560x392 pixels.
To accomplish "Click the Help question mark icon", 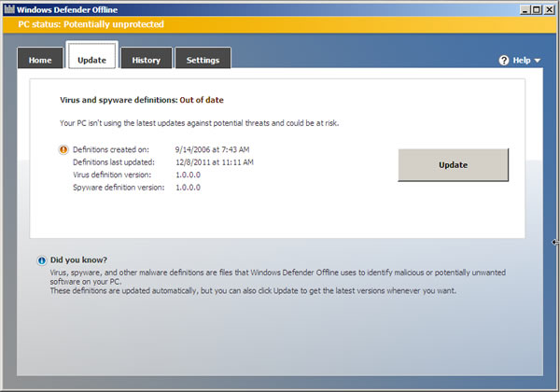I will point(504,61).
